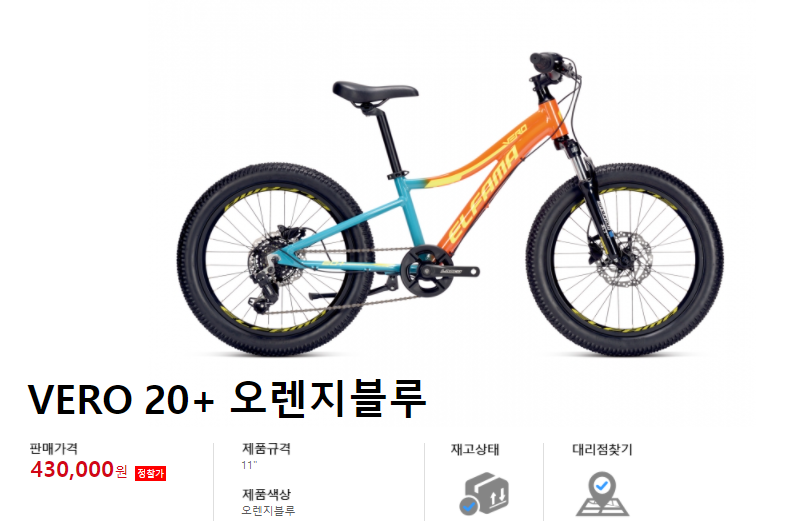Click the 제품규격 heading

coord(266,448)
